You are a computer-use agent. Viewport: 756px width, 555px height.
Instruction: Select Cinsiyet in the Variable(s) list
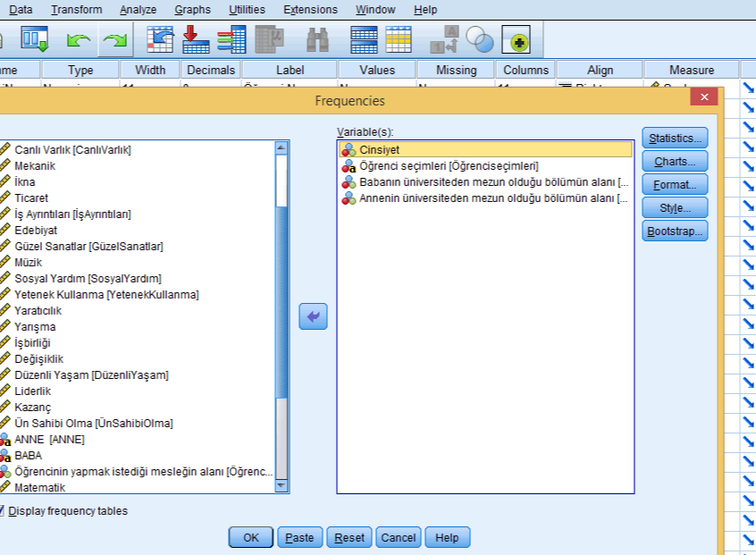(379, 150)
